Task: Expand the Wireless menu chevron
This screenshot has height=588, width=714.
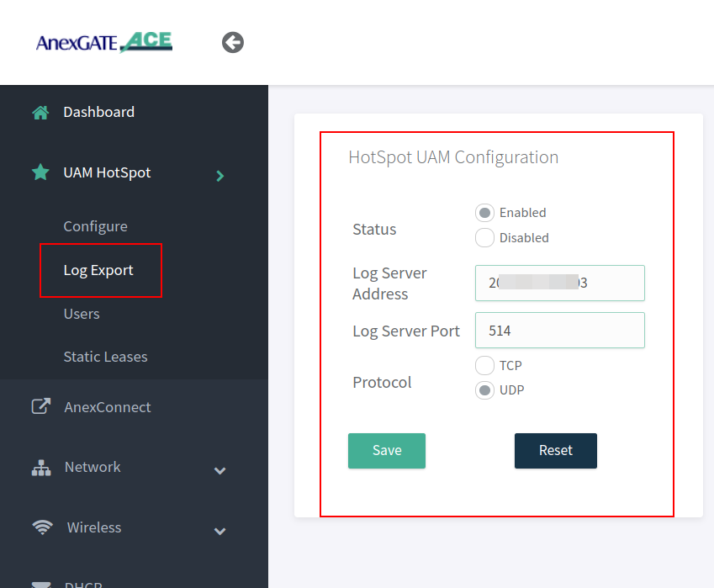Action: point(220,531)
